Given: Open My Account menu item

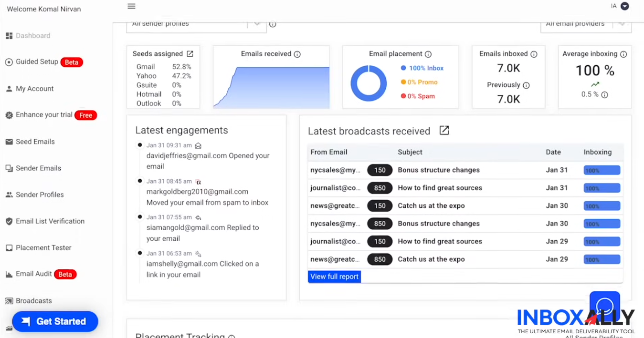Looking at the screenshot, I should tap(34, 89).
